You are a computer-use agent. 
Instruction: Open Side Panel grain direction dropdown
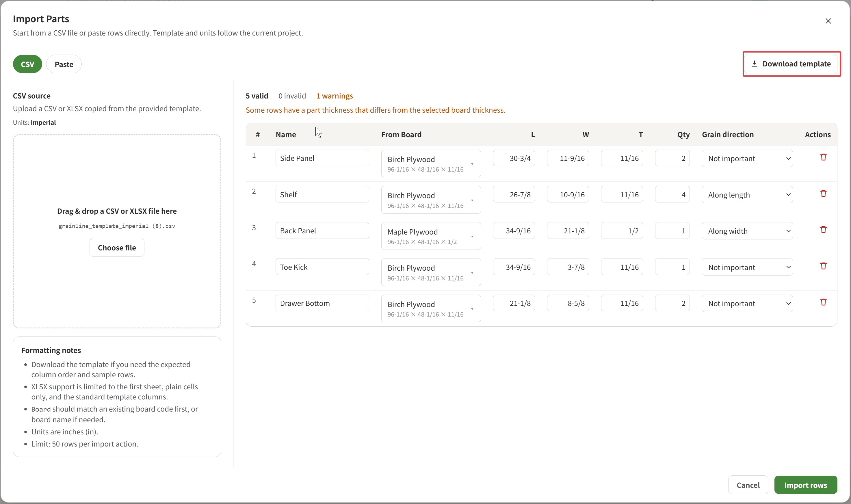tap(747, 159)
